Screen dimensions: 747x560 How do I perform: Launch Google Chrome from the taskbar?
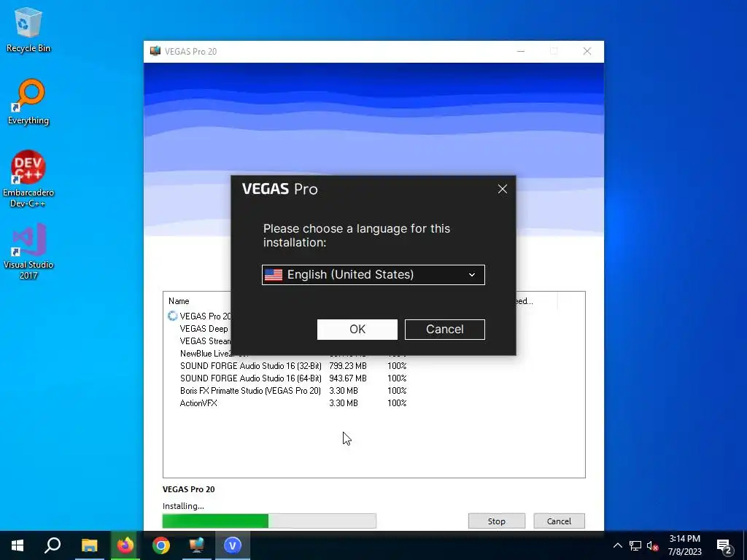click(161, 545)
